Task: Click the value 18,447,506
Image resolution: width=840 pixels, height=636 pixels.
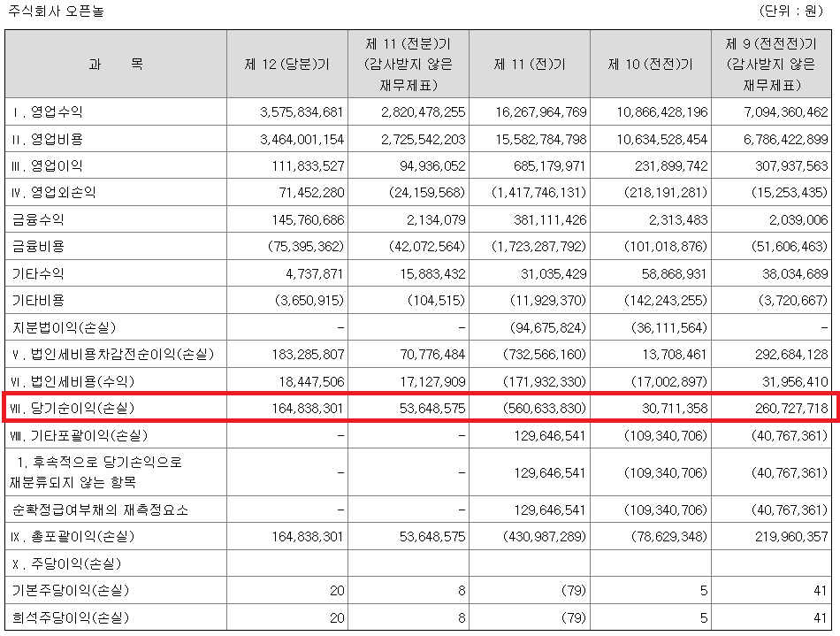Action: (x=312, y=381)
